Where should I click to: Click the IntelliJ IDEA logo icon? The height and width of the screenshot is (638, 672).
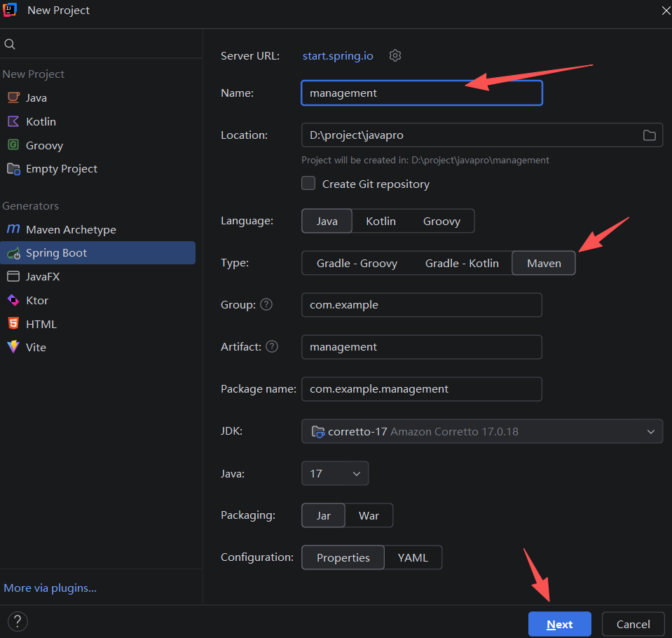9,10
